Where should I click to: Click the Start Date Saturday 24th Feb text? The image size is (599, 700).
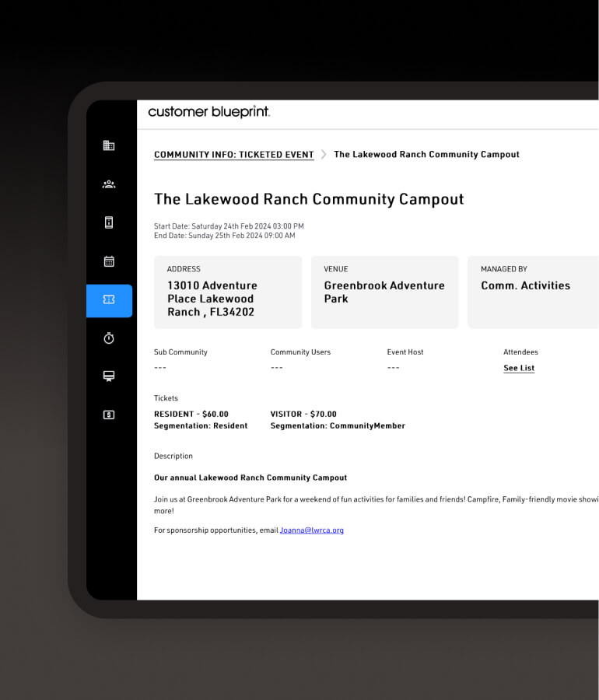tap(229, 226)
